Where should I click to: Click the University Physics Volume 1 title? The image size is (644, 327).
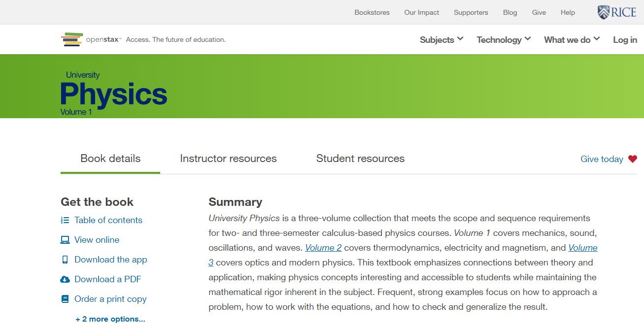click(x=114, y=94)
